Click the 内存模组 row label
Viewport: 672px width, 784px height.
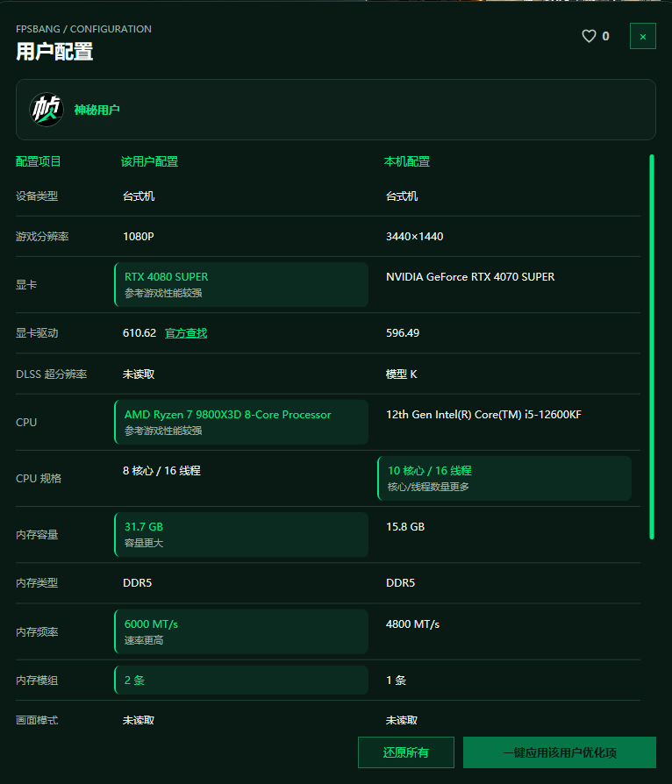coord(37,680)
